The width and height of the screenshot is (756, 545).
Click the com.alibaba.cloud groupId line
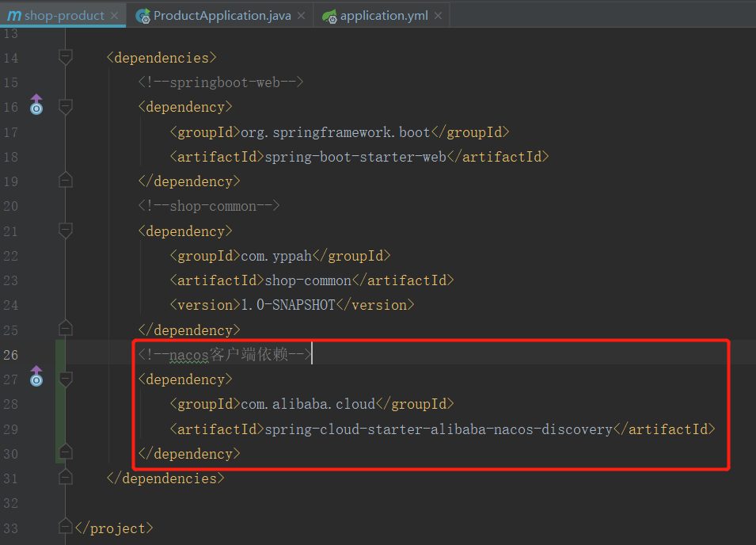pyautogui.click(x=312, y=404)
